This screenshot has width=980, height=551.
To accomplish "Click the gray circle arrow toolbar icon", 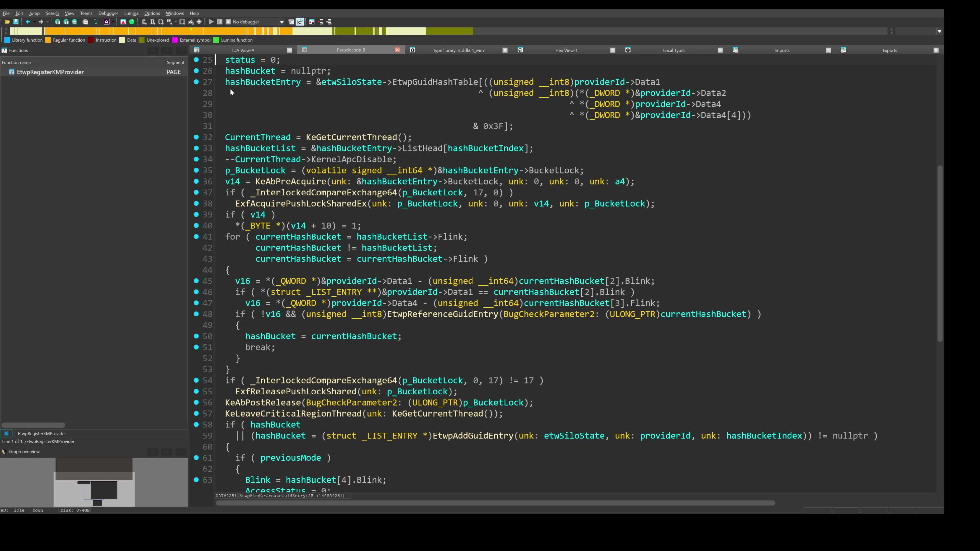I will 85,22.
